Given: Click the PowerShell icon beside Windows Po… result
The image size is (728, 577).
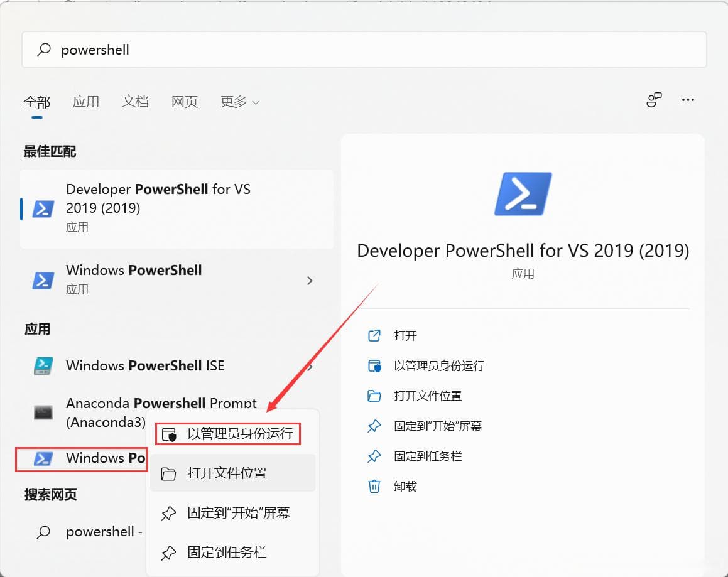Looking at the screenshot, I should click(43, 459).
